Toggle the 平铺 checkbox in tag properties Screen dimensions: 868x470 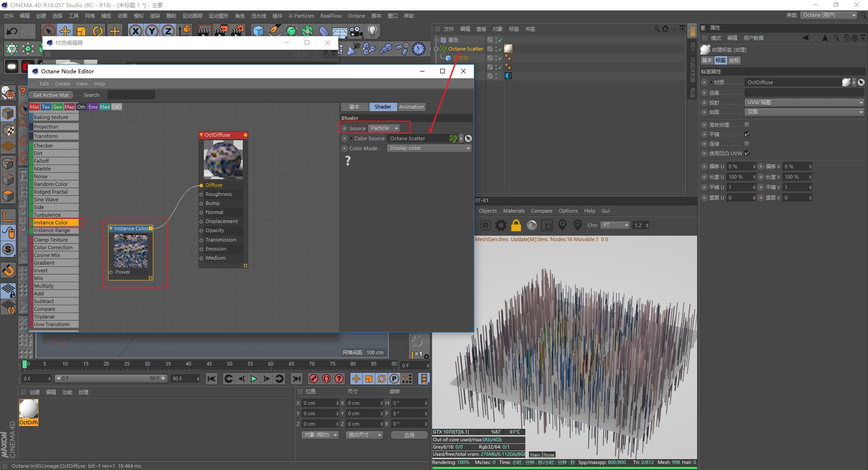[x=747, y=134]
